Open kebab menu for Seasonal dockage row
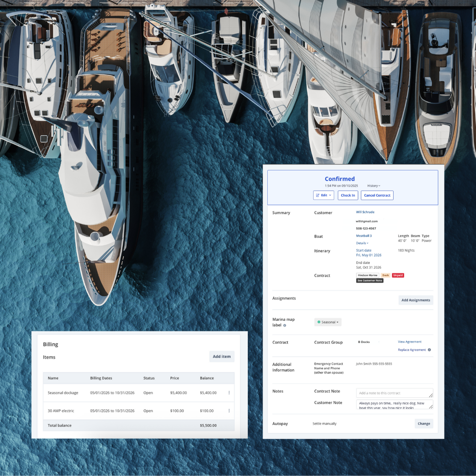 pyautogui.click(x=229, y=393)
